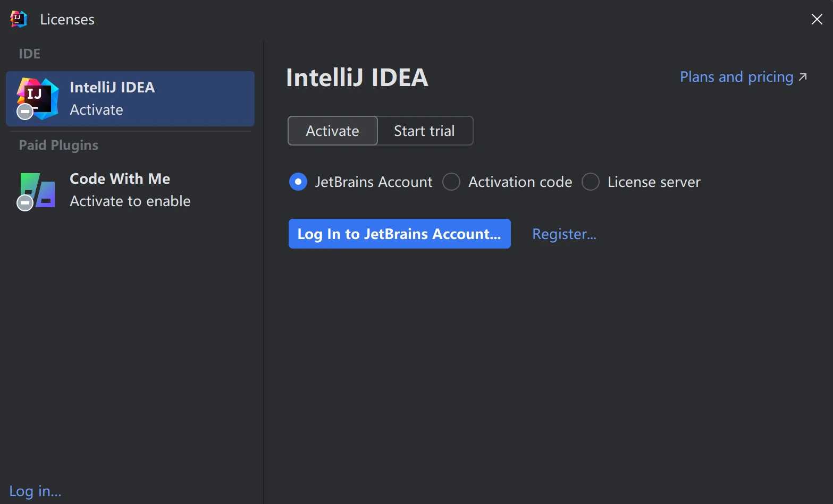Viewport: 833px width, 504px height.
Task: Select the JetBrains Account radio option
Action: pos(298,182)
